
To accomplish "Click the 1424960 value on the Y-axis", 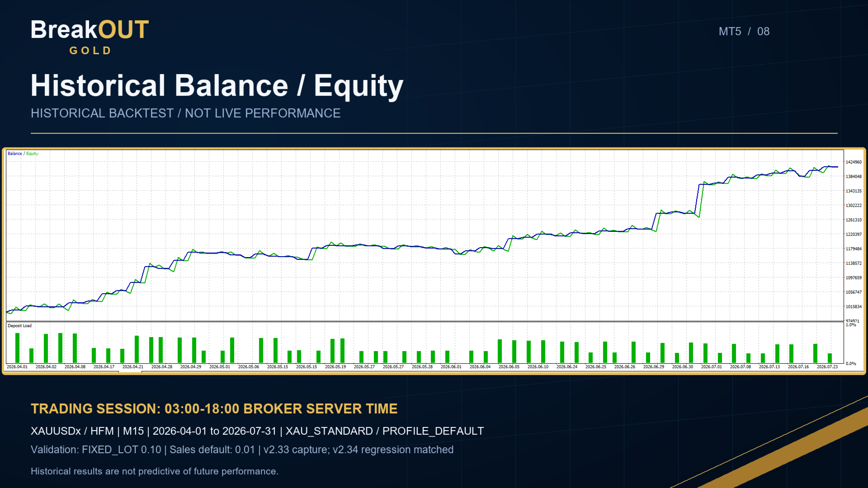I will tap(854, 162).
